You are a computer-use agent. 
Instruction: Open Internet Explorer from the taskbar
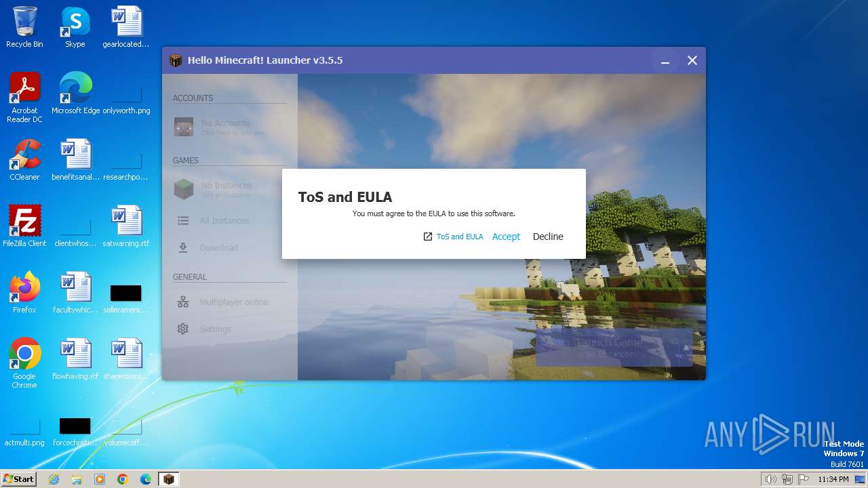click(x=54, y=479)
